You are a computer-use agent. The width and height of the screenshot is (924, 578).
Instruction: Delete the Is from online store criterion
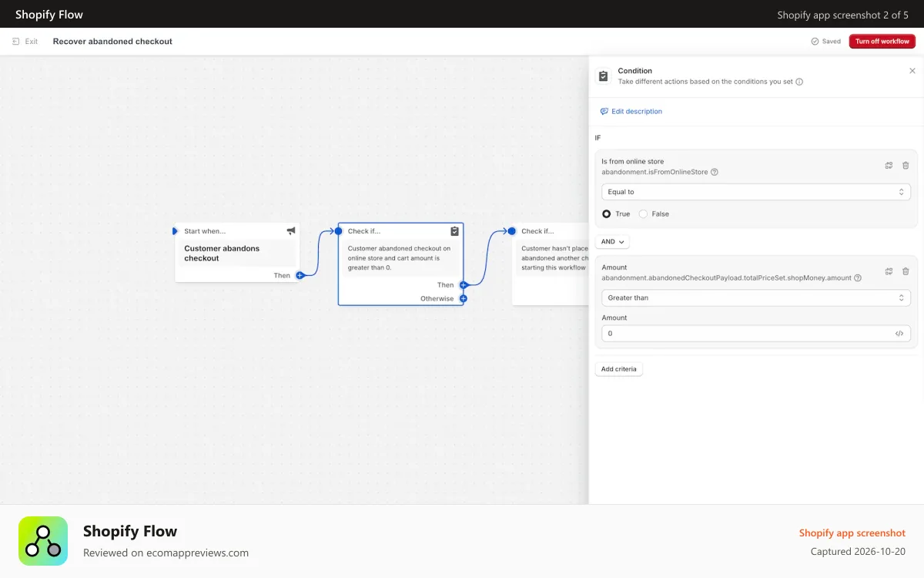click(x=906, y=166)
